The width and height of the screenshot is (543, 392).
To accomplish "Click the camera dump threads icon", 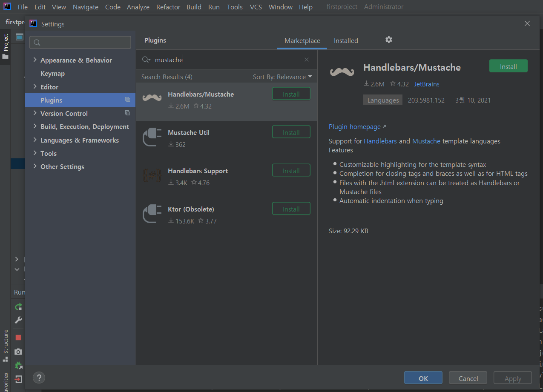I will (x=18, y=352).
